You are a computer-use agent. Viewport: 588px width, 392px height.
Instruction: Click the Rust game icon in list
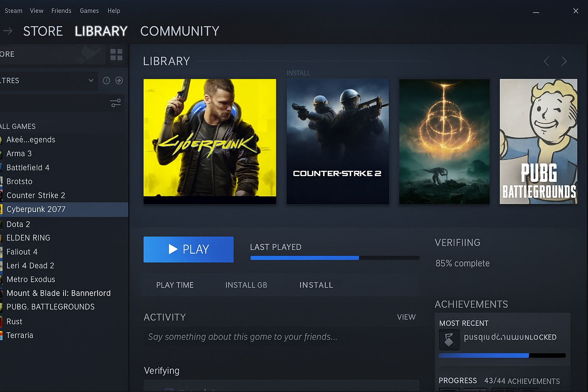(1, 322)
